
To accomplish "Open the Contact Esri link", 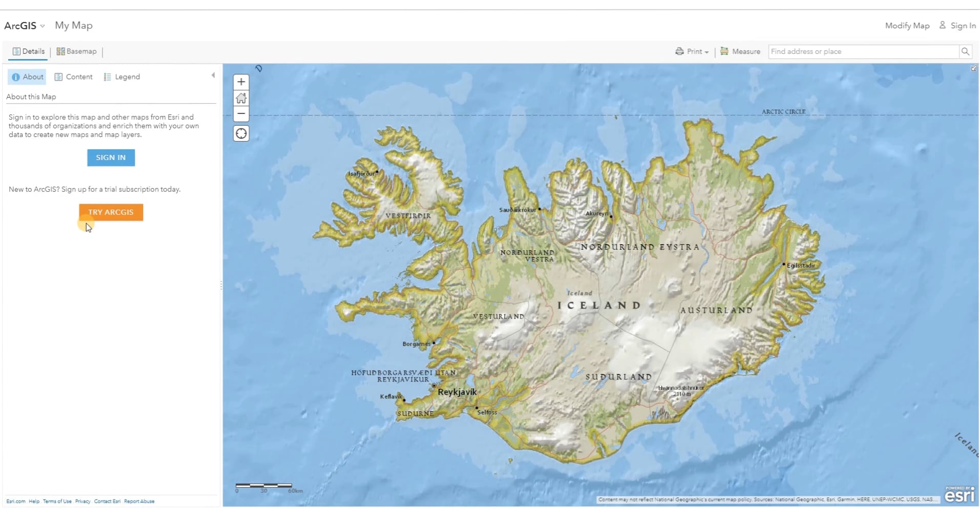I will [107, 501].
